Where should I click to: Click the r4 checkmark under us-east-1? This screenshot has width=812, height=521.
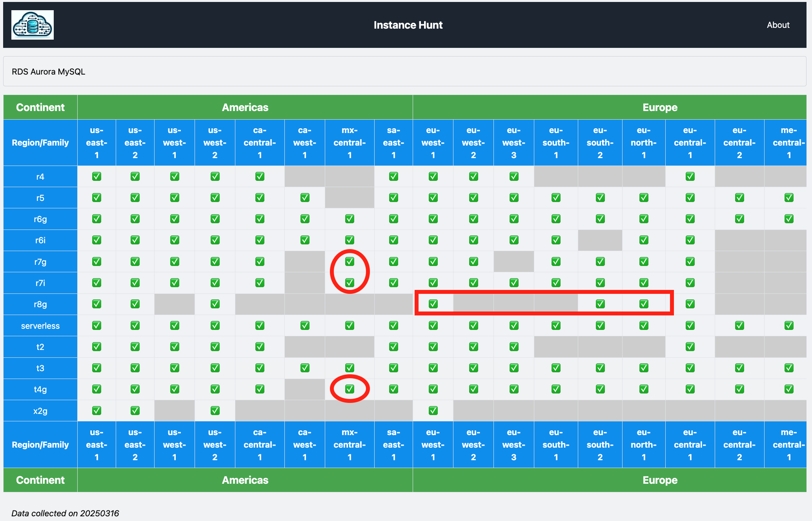click(96, 177)
